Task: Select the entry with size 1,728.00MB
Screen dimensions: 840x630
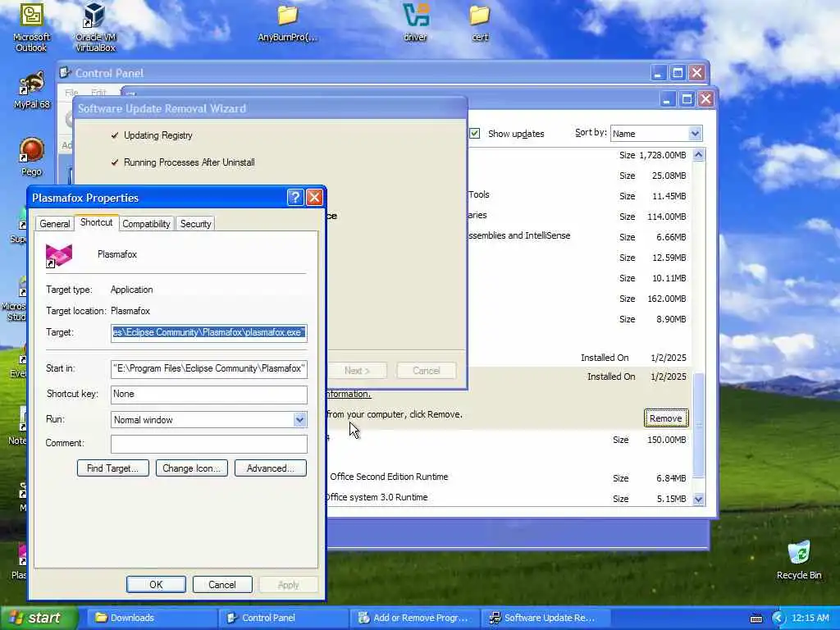Action: coord(580,155)
